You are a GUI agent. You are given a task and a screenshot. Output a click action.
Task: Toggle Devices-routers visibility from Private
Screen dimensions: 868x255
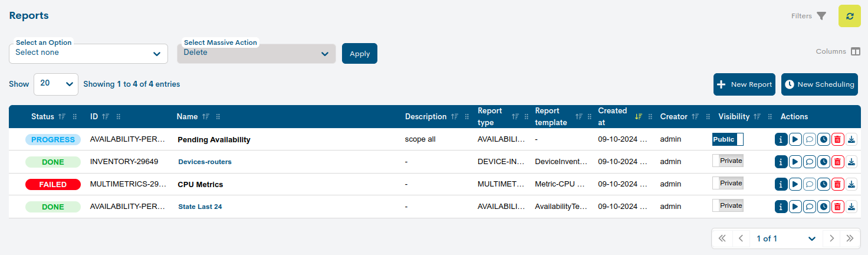[x=728, y=161]
